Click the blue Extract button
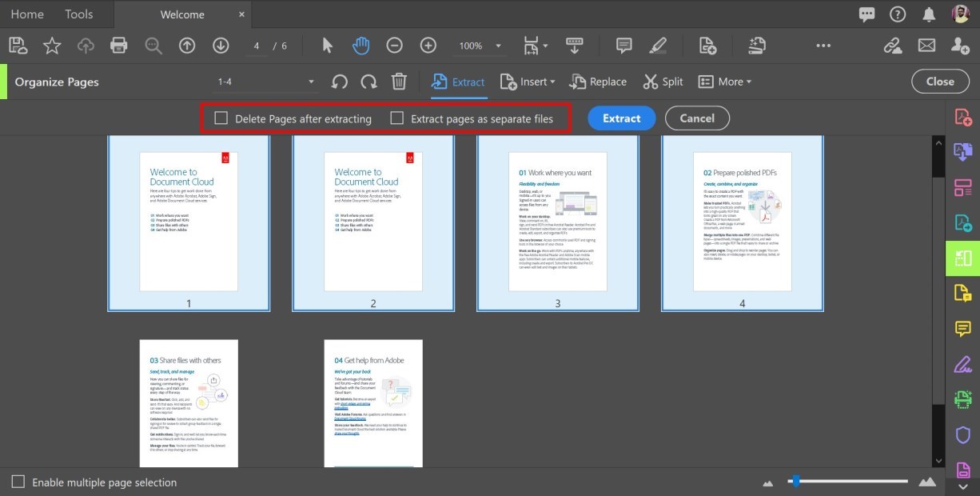 pos(621,118)
